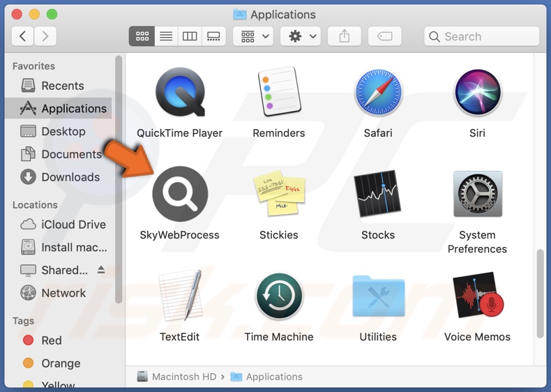Select the Voice Memos app icon
Viewport: 551px width, 392px height.
(x=478, y=294)
